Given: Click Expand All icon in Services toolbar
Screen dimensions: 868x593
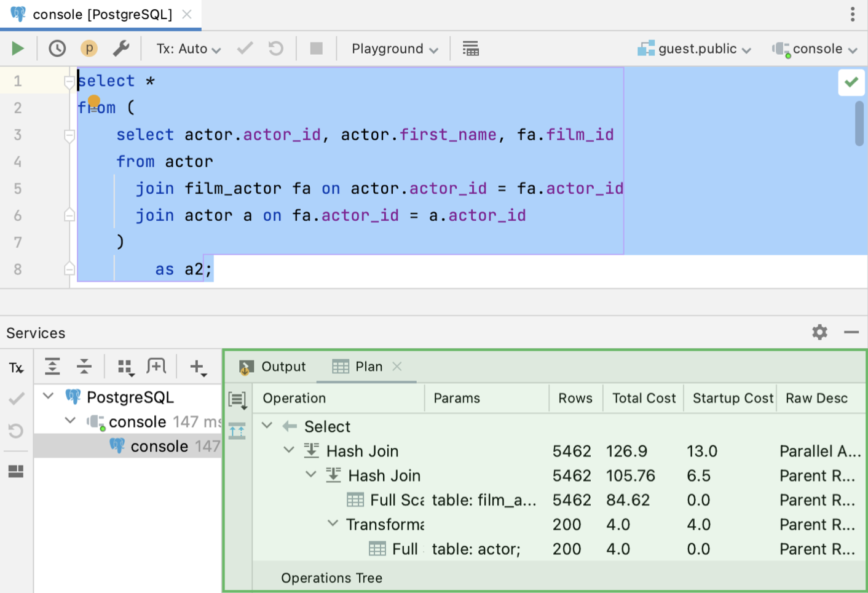Looking at the screenshot, I should [x=53, y=367].
